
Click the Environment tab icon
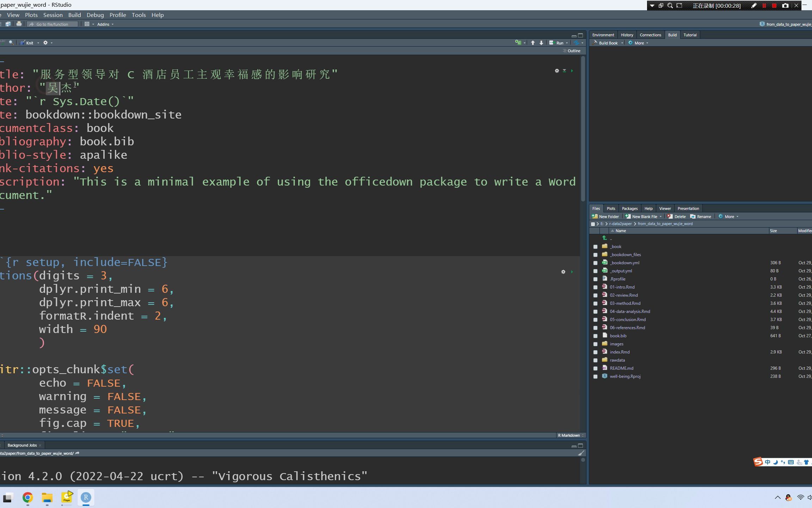[x=603, y=35]
